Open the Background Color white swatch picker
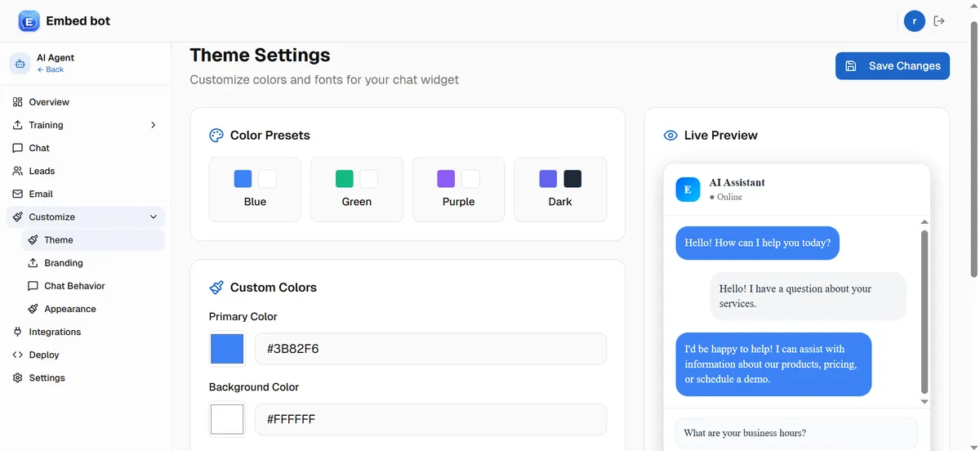980x451 pixels. [x=227, y=419]
